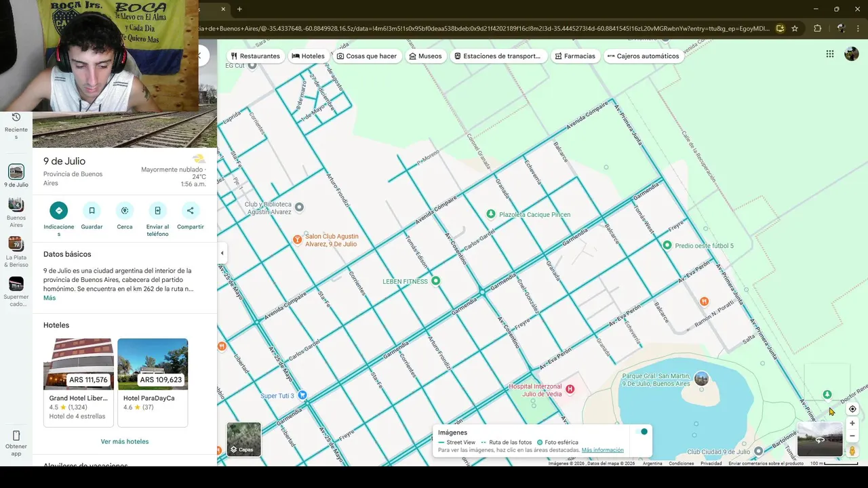Screen dimensions: 868x488
Task: Save place with Guardar icon
Action: pyautogui.click(x=92, y=211)
